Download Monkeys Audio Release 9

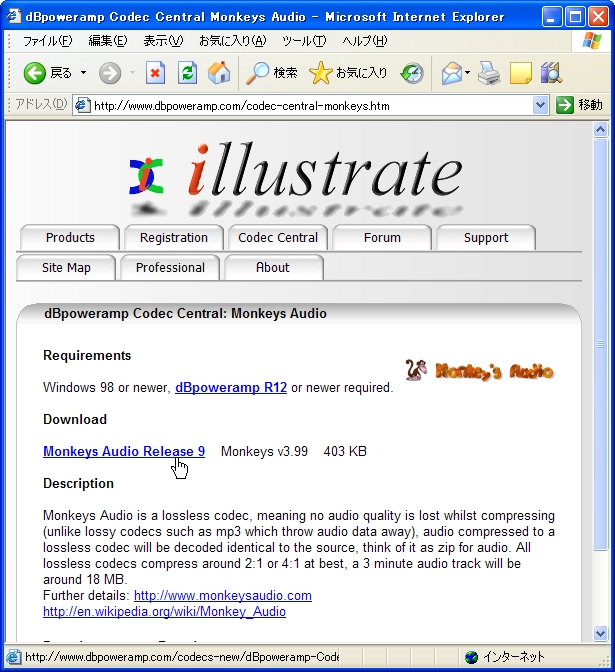tap(124, 451)
